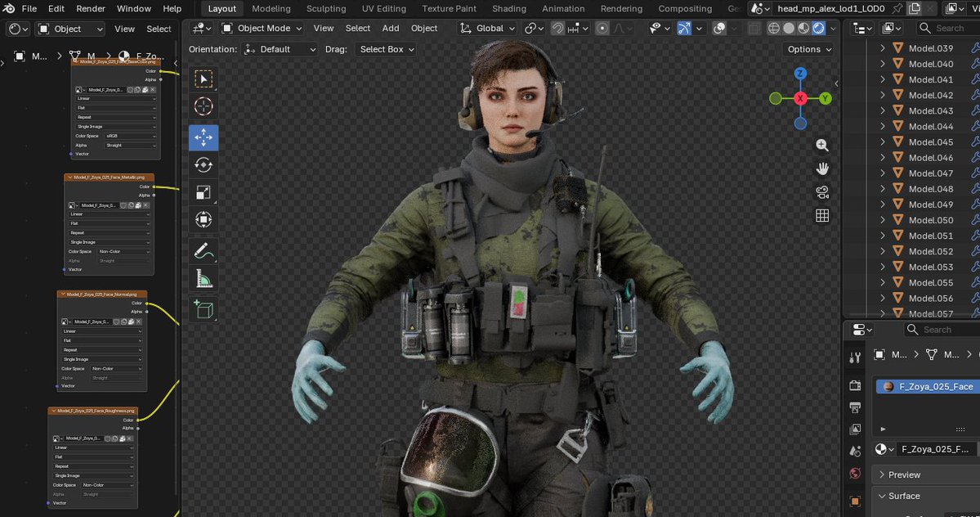Select Model.050 in the outliner

coord(931,220)
